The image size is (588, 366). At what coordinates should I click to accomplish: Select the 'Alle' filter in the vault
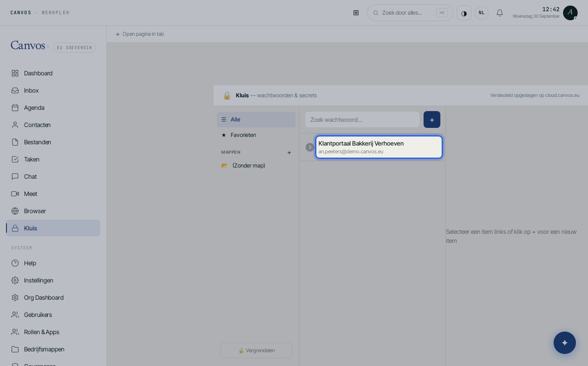tap(256, 120)
